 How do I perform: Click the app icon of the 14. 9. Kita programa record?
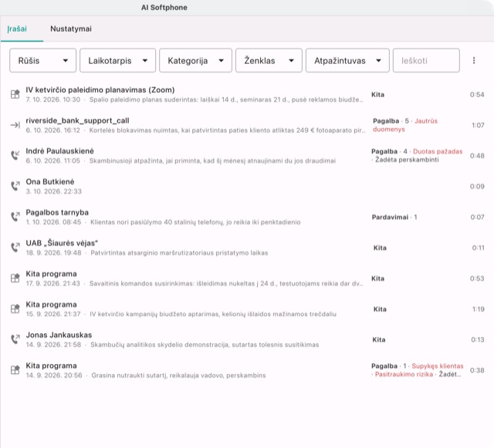click(15, 369)
